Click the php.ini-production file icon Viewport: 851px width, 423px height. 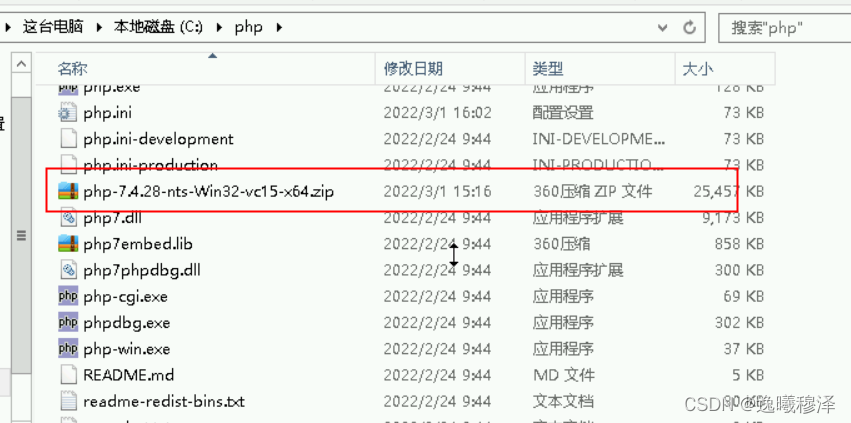68,165
